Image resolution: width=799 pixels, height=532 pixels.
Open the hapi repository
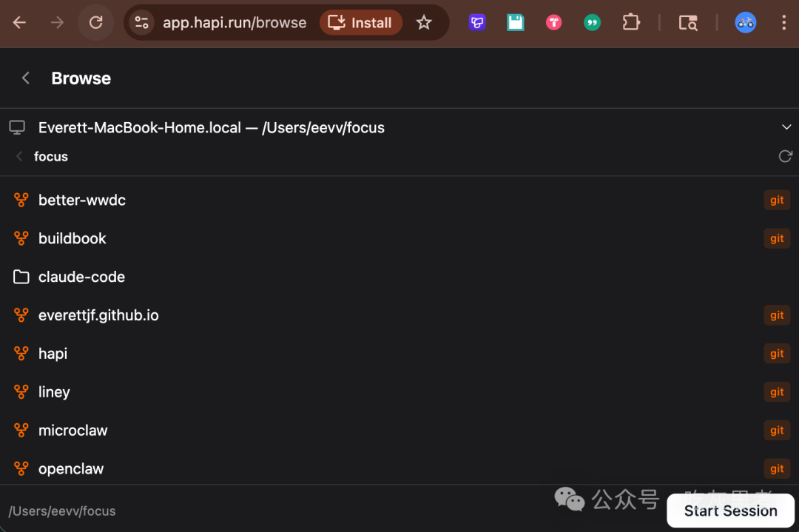click(x=399, y=354)
